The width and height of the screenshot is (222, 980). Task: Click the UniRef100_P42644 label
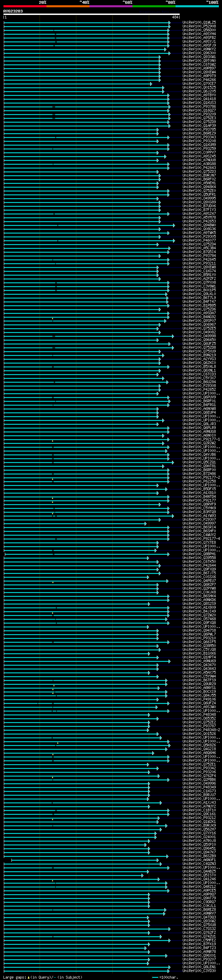(199, 565)
